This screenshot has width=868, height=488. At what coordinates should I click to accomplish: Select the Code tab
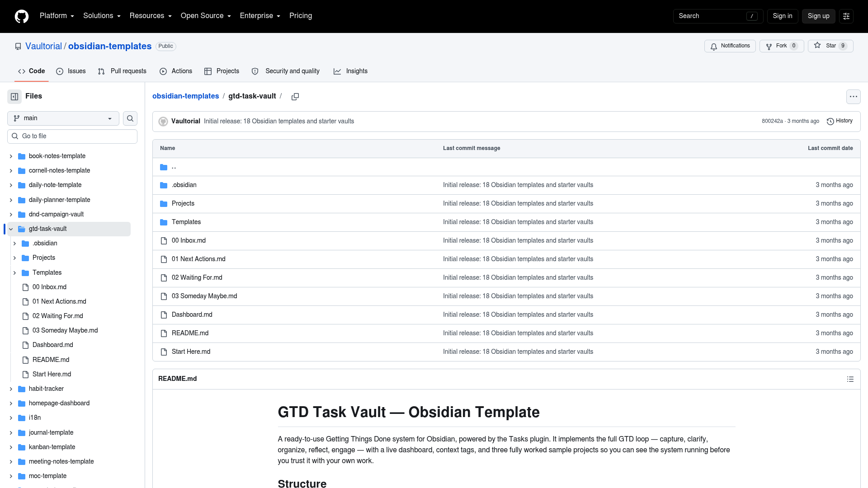(32, 71)
